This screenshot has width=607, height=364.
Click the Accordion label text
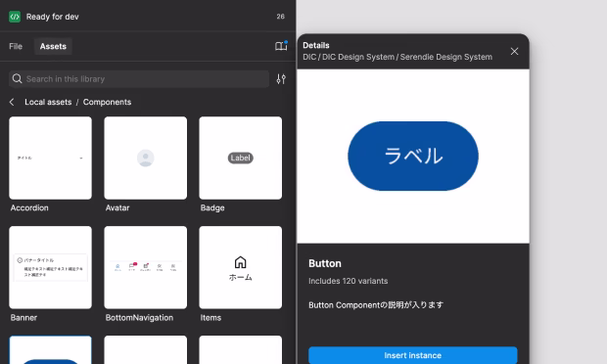tap(29, 207)
